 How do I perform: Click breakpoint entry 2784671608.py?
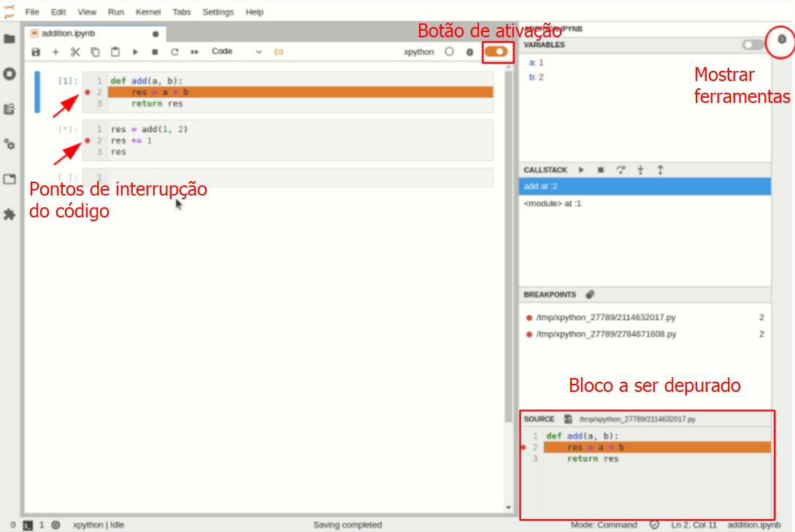click(x=645, y=334)
